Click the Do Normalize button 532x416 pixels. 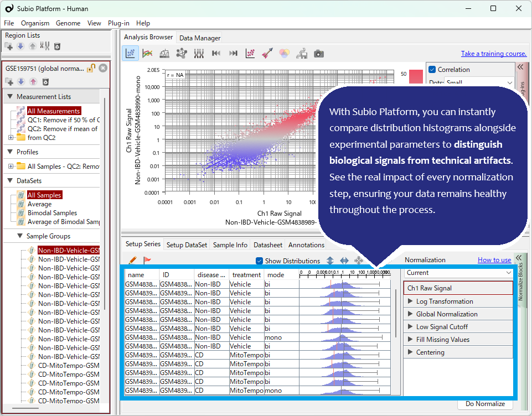point(485,404)
